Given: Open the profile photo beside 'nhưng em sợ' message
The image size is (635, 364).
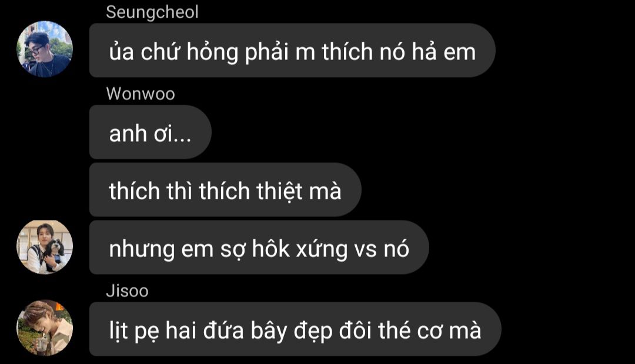Looking at the screenshot, I should [x=45, y=247].
